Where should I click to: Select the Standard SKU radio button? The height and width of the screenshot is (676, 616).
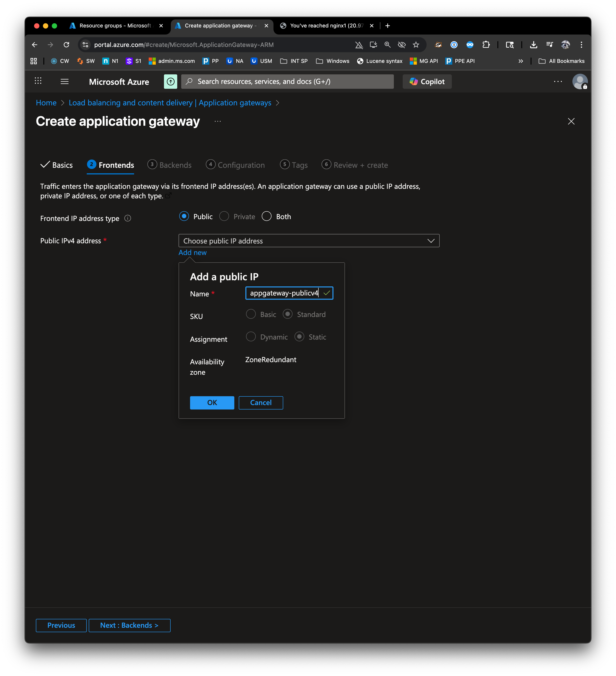point(288,314)
